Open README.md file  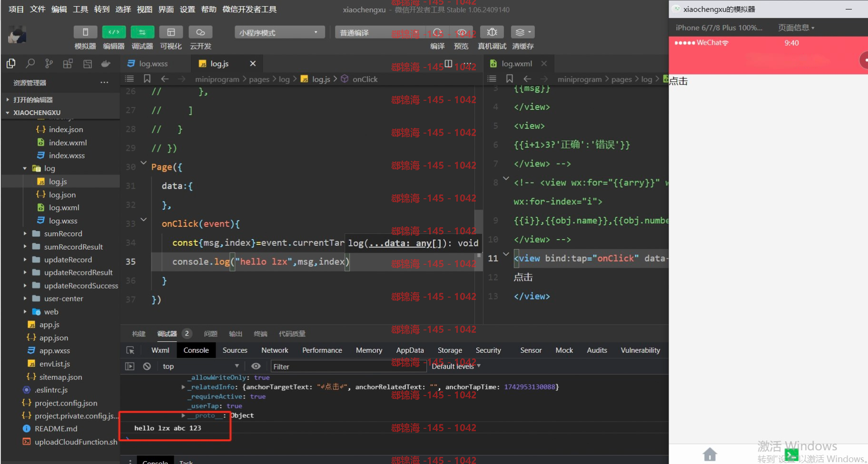[56, 429]
